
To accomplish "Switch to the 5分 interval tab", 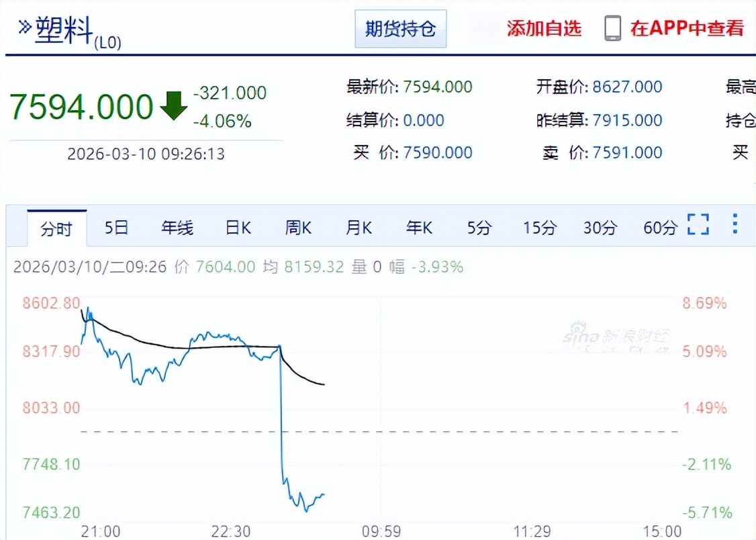I will (479, 228).
